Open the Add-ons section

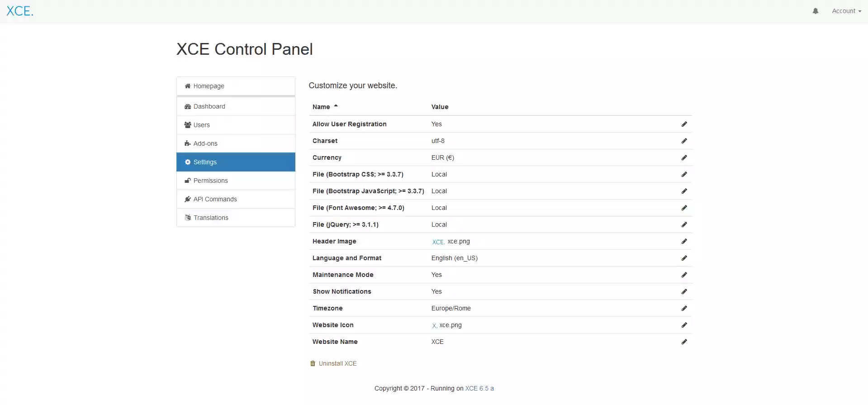[x=236, y=143]
